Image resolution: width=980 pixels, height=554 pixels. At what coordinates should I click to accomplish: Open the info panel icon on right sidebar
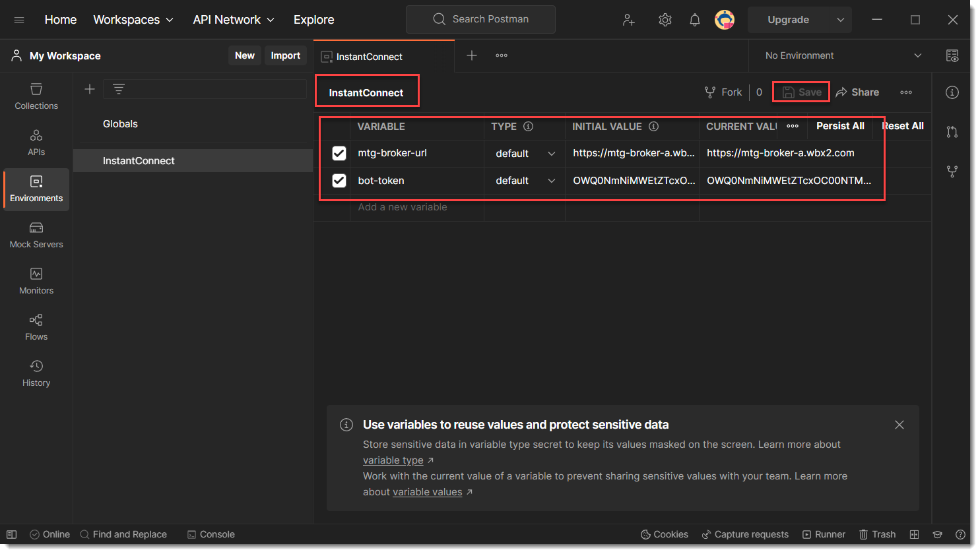pyautogui.click(x=952, y=92)
